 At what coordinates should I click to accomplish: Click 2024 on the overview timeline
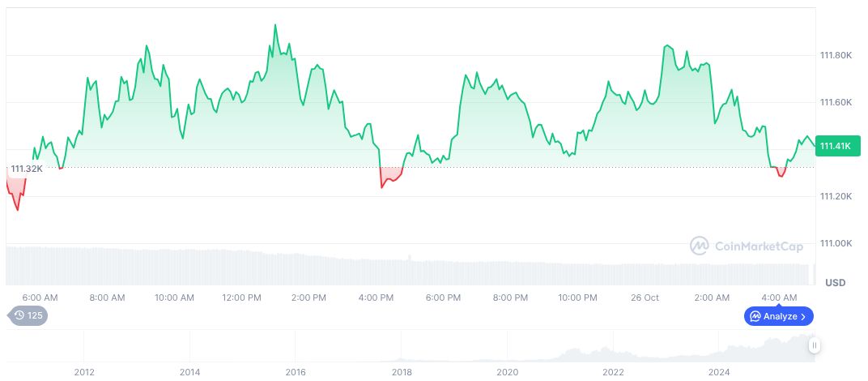719,372
